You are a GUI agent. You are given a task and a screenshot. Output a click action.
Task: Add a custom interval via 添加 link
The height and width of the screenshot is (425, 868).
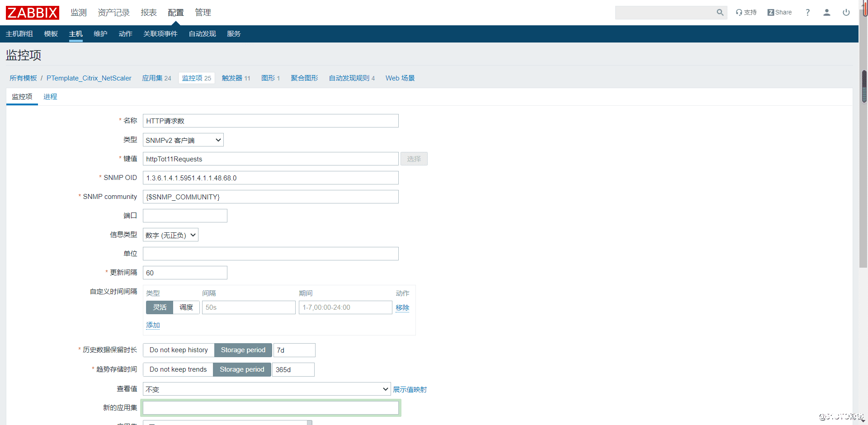click(153, 325)
